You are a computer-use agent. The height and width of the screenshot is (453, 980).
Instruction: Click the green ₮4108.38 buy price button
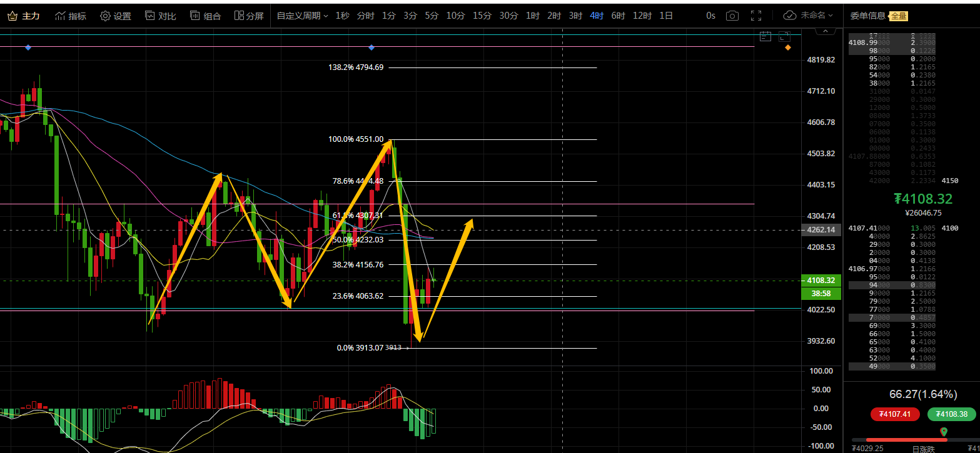[950, 414]
